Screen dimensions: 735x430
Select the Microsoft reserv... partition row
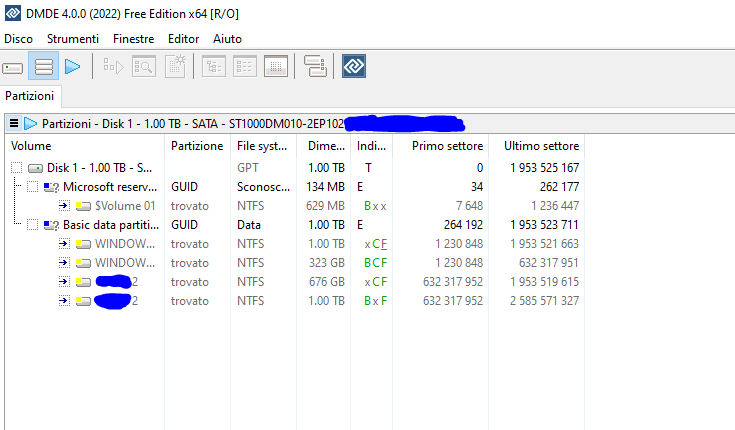tap(110, 187)
